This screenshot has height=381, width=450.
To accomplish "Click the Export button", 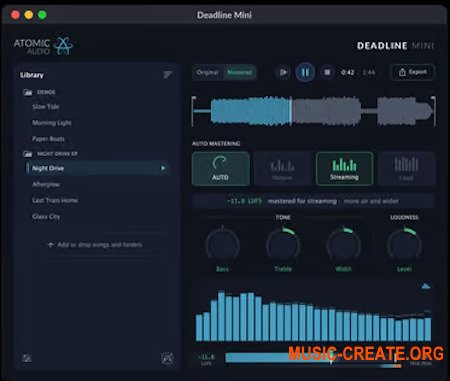I will (x=412, y=72).
